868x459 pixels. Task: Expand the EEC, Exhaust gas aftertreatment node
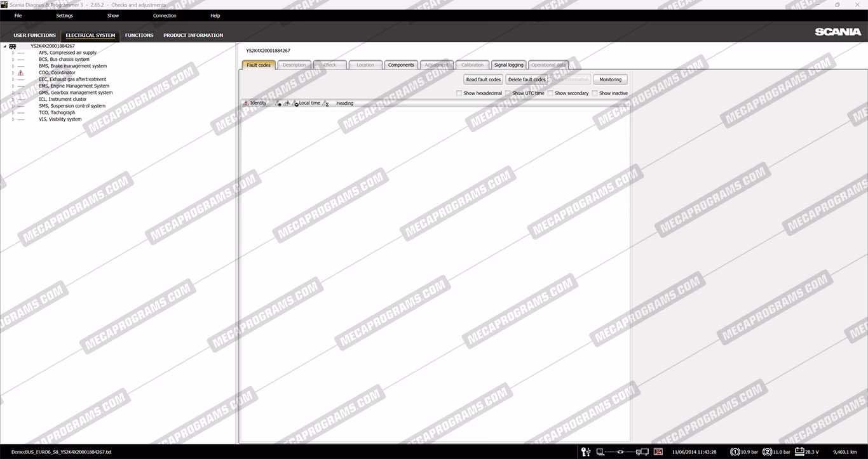13,79
